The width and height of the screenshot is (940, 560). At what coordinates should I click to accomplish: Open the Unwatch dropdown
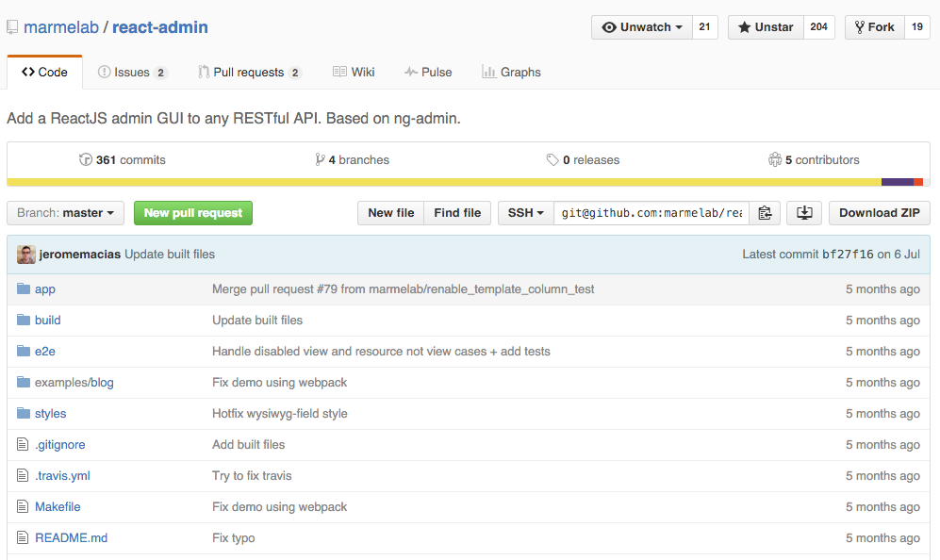pyautogui.click(x=641, y=27)
